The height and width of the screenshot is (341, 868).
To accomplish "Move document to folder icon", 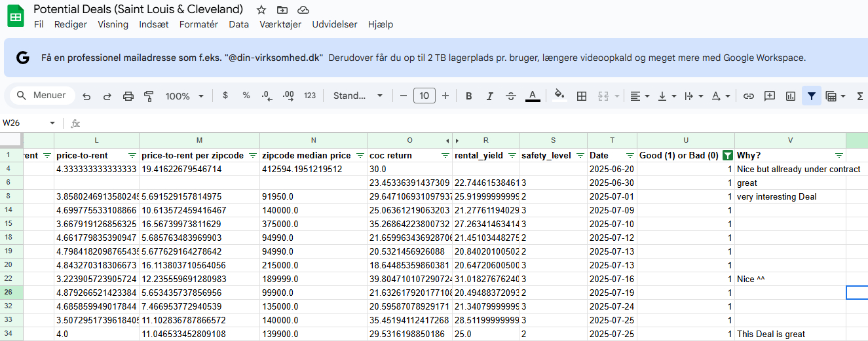I will pos(282,10).
